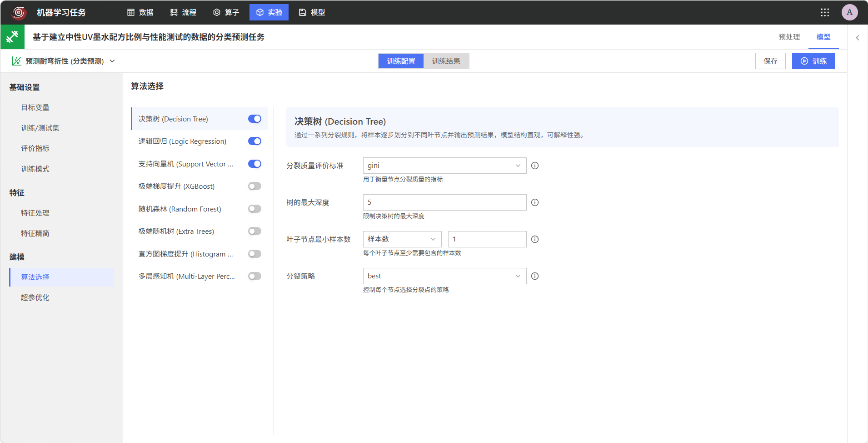
Task: Show info for 叶子节点最小样本数
Action: tap(535, 239)
